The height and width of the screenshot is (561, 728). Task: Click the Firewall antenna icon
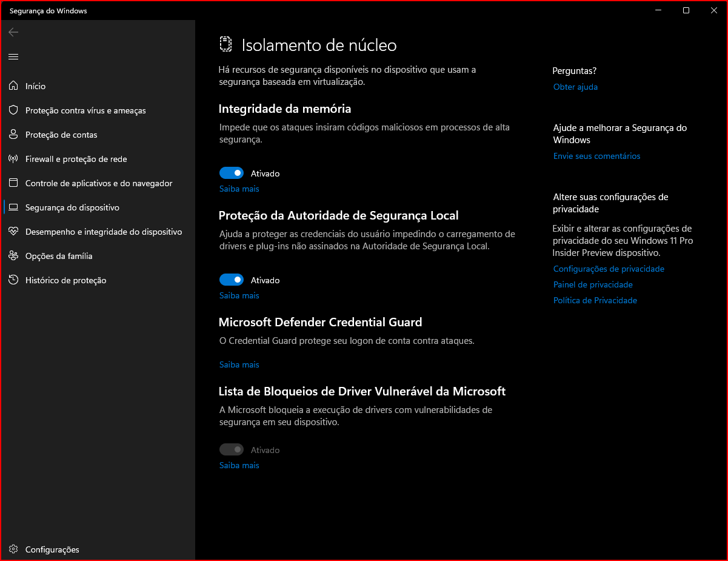click(x=13, y=159)
